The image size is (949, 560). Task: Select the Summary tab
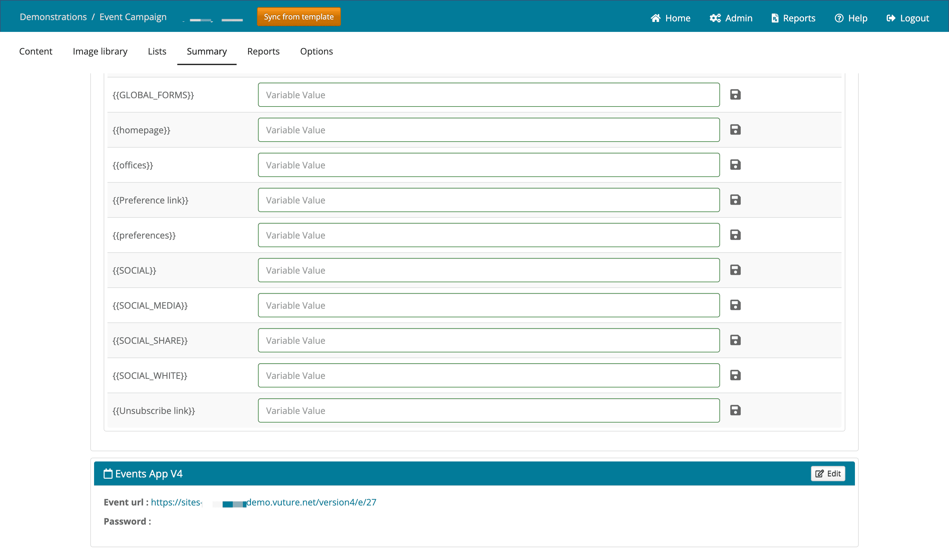207,51
